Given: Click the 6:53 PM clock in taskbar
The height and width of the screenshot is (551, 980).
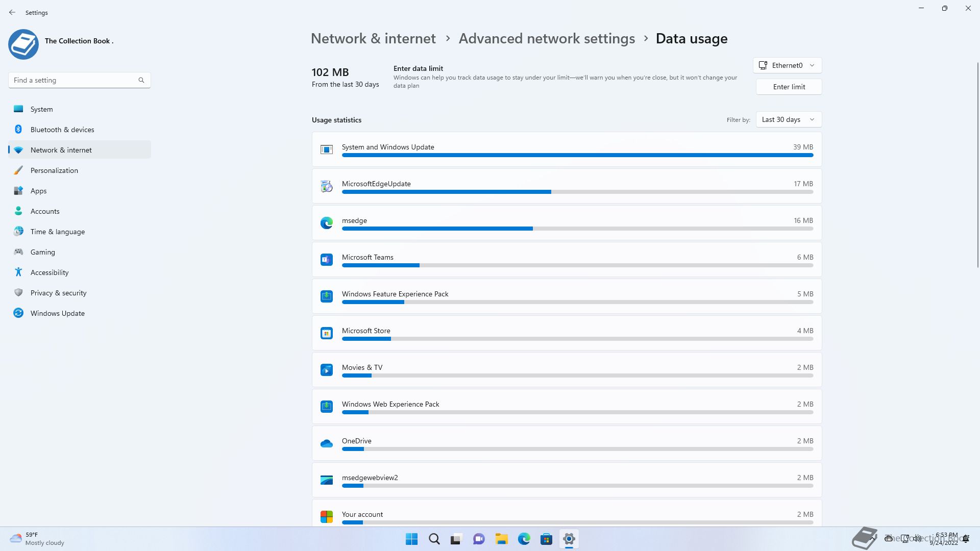Looking at the screenshot, I should coord(946,535).
